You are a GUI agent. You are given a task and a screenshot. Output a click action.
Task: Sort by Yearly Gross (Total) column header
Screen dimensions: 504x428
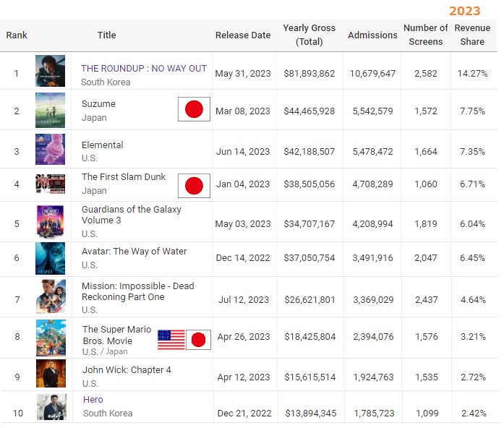[309, 35]
